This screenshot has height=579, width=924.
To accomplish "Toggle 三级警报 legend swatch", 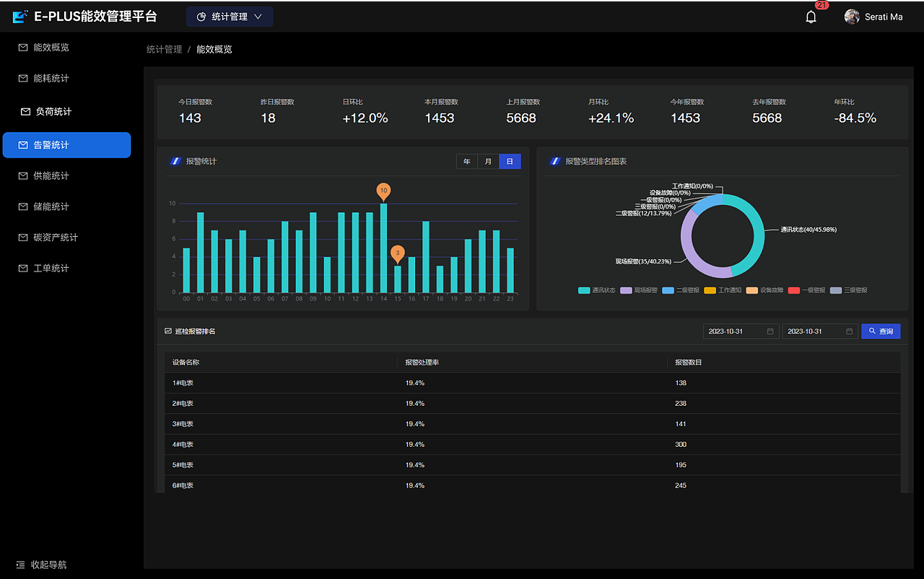I will pos(835,290).
